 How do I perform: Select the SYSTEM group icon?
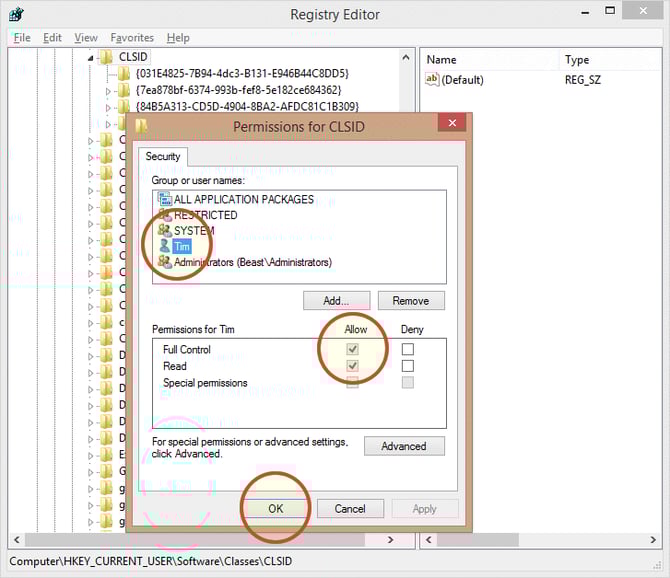pos(165,231)
